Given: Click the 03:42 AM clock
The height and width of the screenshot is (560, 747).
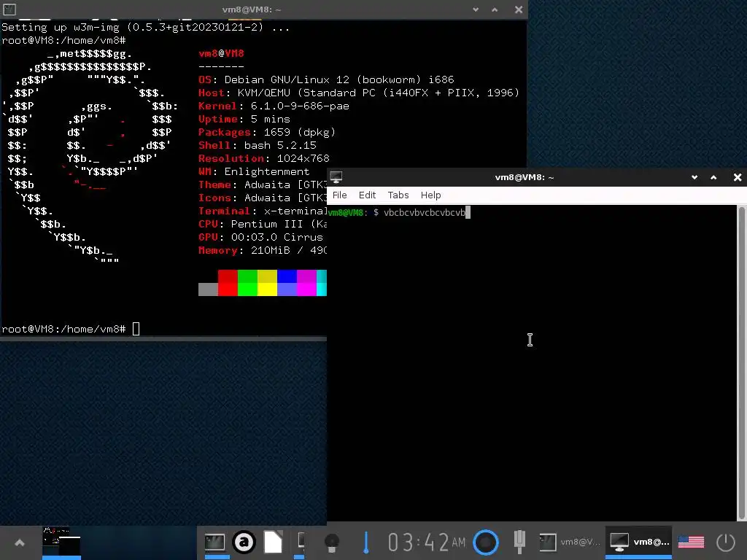Looking at the screenshot, I should click(426, 542).
